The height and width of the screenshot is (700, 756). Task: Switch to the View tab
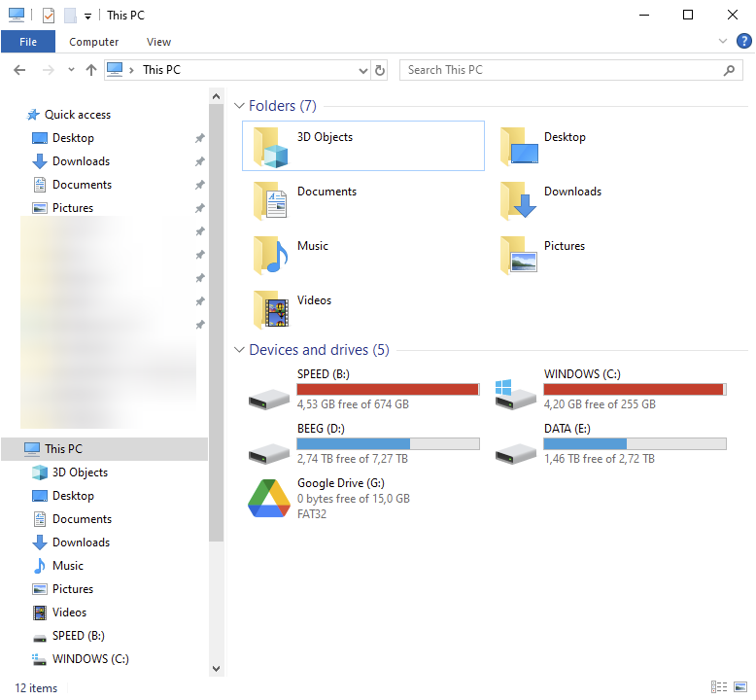[158, 42]
